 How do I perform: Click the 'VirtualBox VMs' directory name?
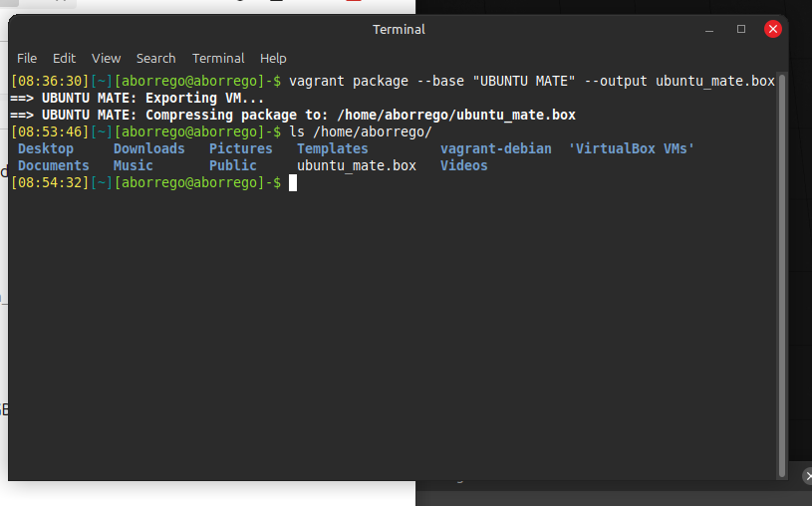coord(631,148)
